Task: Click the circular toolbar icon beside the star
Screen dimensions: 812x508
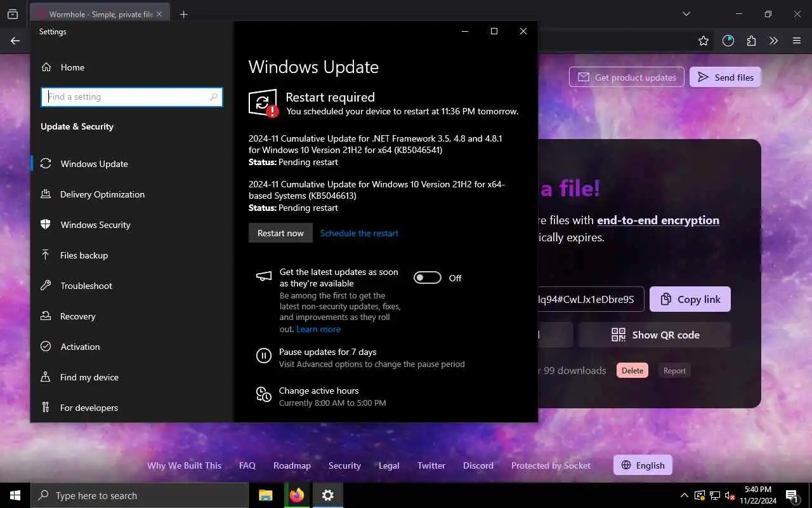Action: point(728,41)
